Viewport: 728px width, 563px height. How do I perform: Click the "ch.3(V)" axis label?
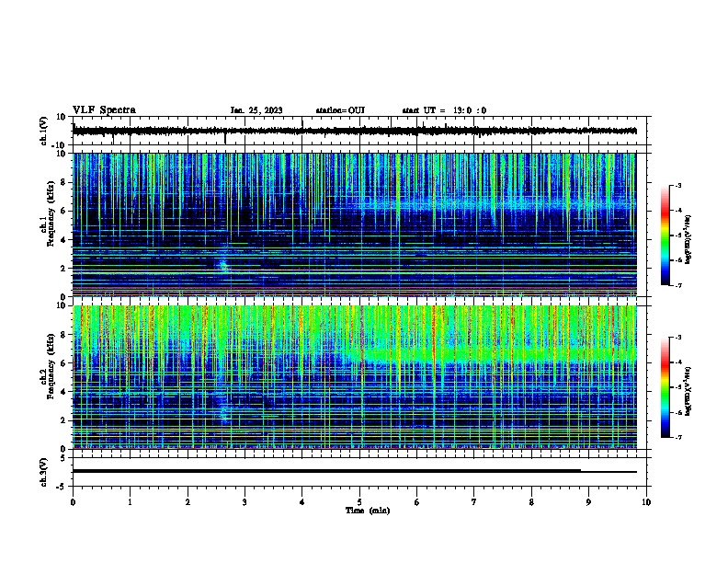[43, 472]
